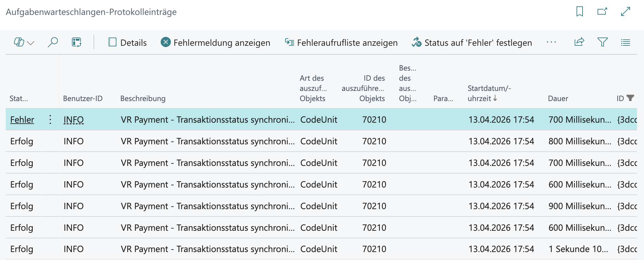Select the 800 Millisekun... duration cell

580,141
